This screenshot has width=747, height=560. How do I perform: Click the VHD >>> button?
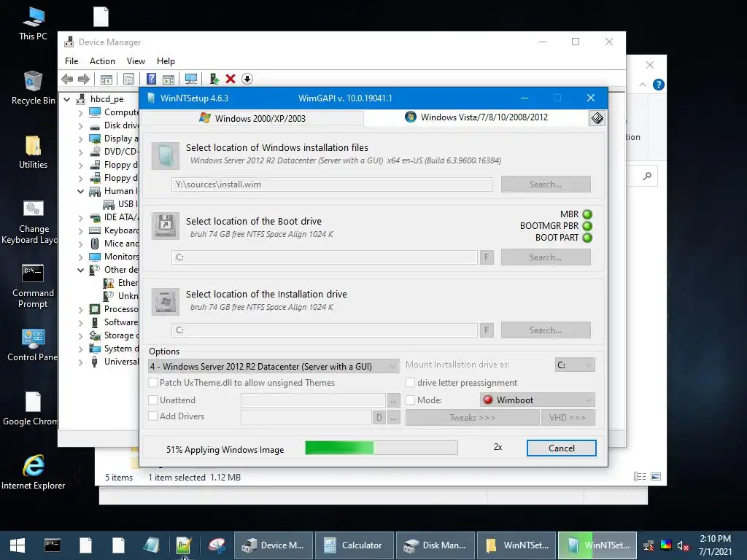[x=568, y=418]
